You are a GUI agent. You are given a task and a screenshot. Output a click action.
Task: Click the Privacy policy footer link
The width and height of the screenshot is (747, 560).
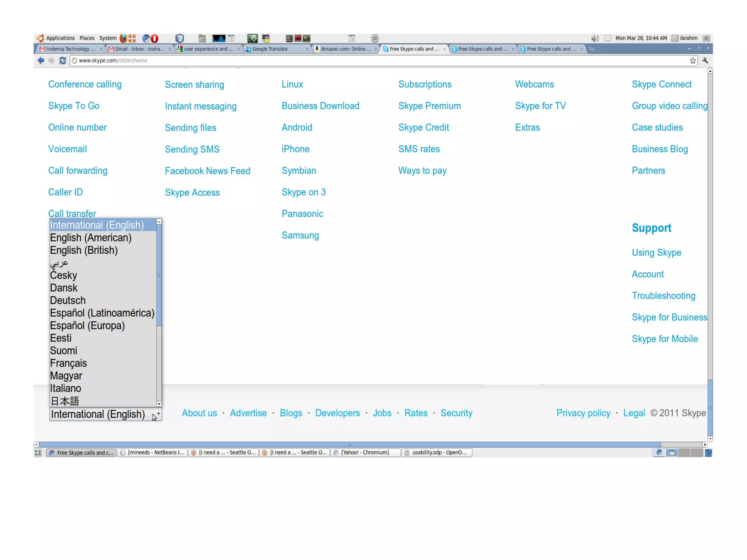point(583,413)
